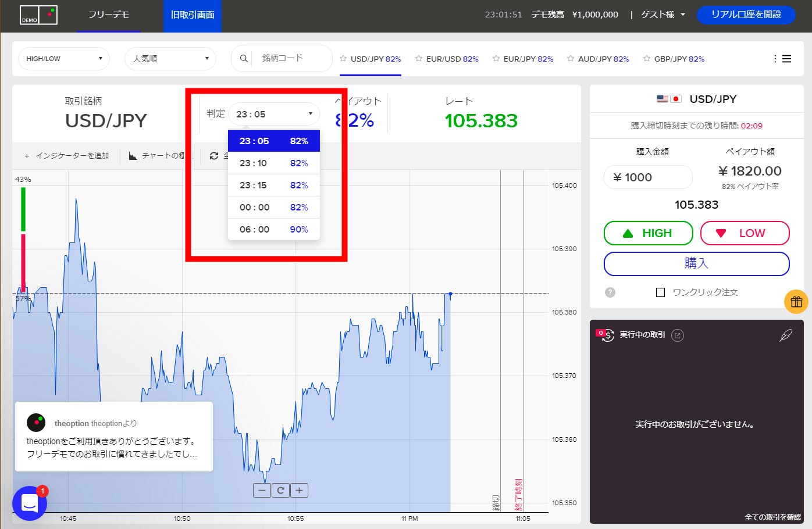
Task: Favorite AUD/JPY with star icon
Action: click(x=571, y=58)
